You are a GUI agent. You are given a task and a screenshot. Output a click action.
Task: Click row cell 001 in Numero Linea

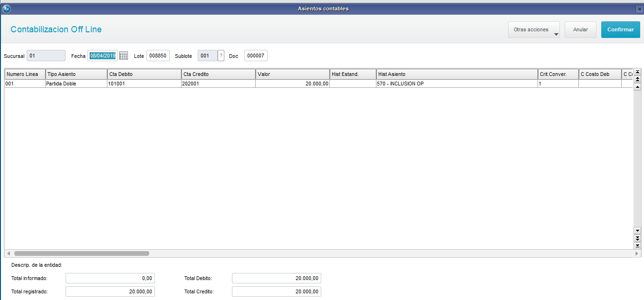pos(25,84)
